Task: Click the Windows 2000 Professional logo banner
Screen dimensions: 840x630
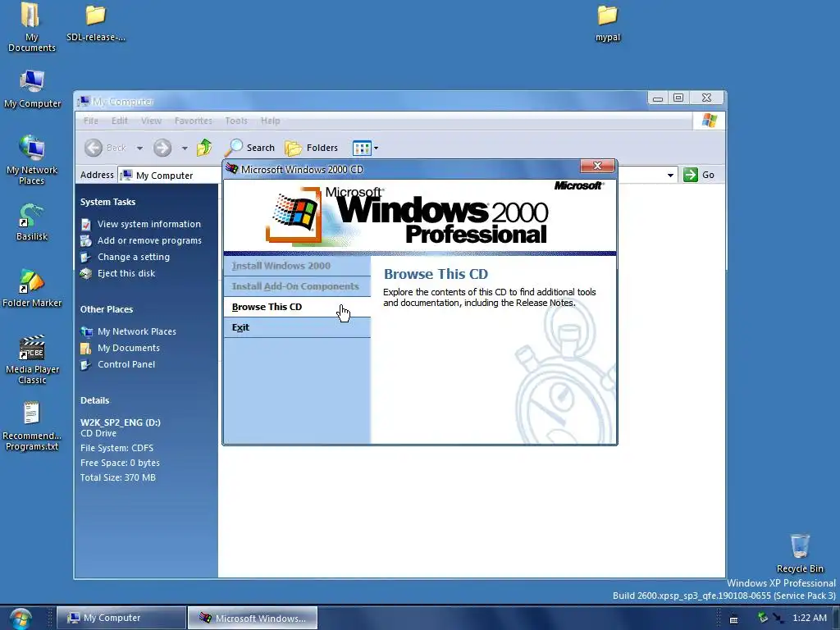Action: 419,217
